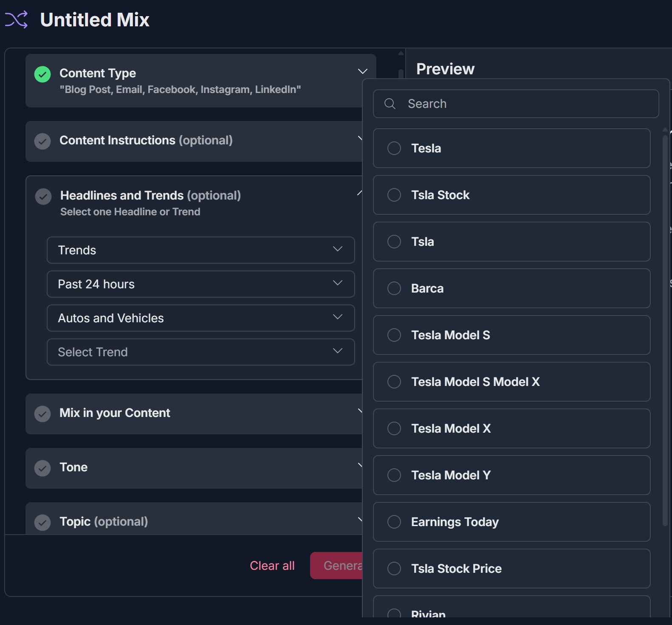
Task: Click the Blog Post, Email, Facebook summary text
Action: pos(180,90)
